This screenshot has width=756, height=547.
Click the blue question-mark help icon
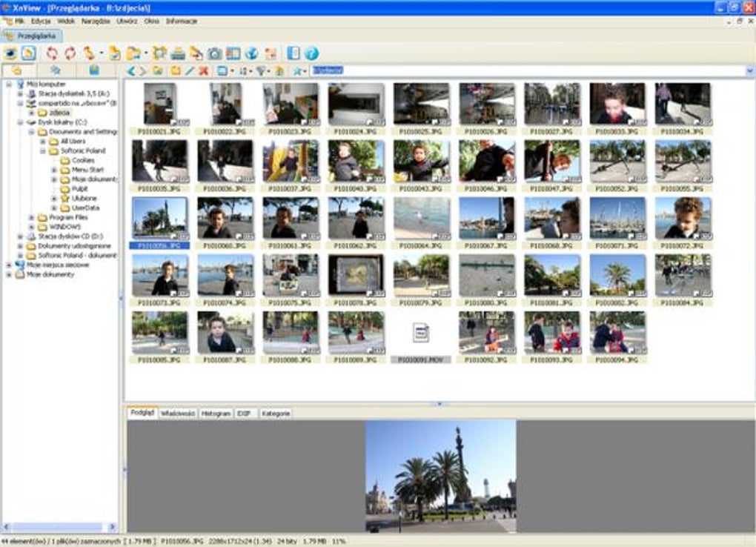(311, 53)
